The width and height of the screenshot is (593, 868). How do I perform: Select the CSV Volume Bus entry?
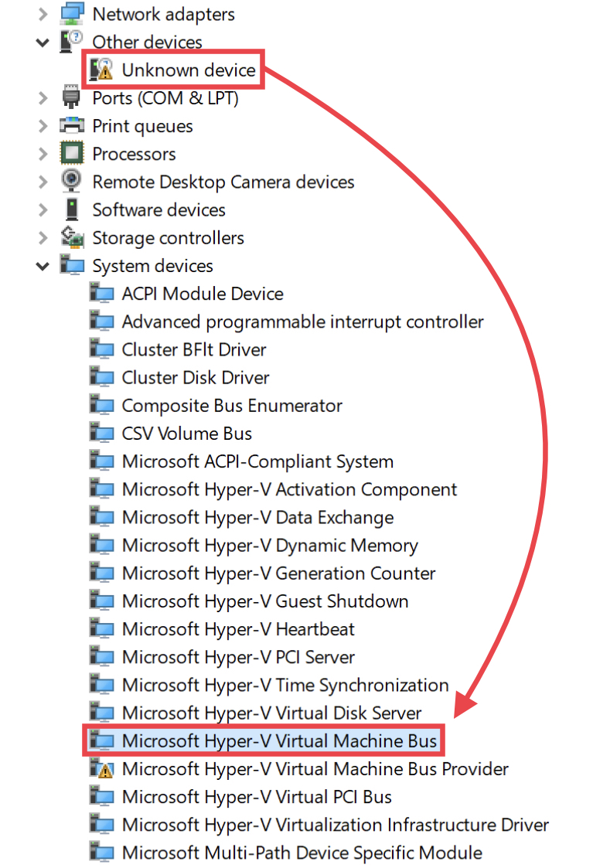coord(187,434)
